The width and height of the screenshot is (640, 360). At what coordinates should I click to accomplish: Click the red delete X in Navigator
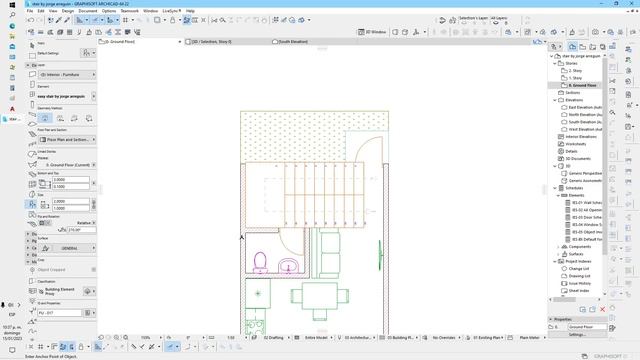[602, 309]
